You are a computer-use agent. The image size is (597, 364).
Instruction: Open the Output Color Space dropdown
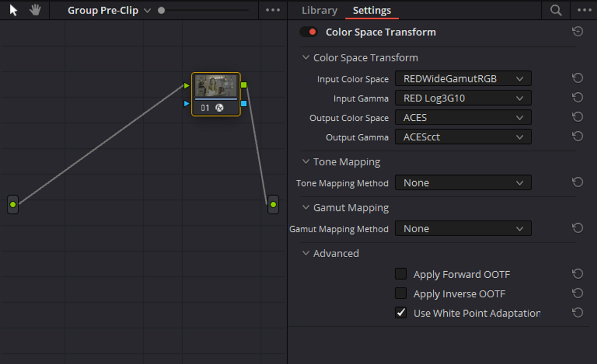(x=463, y=117)
